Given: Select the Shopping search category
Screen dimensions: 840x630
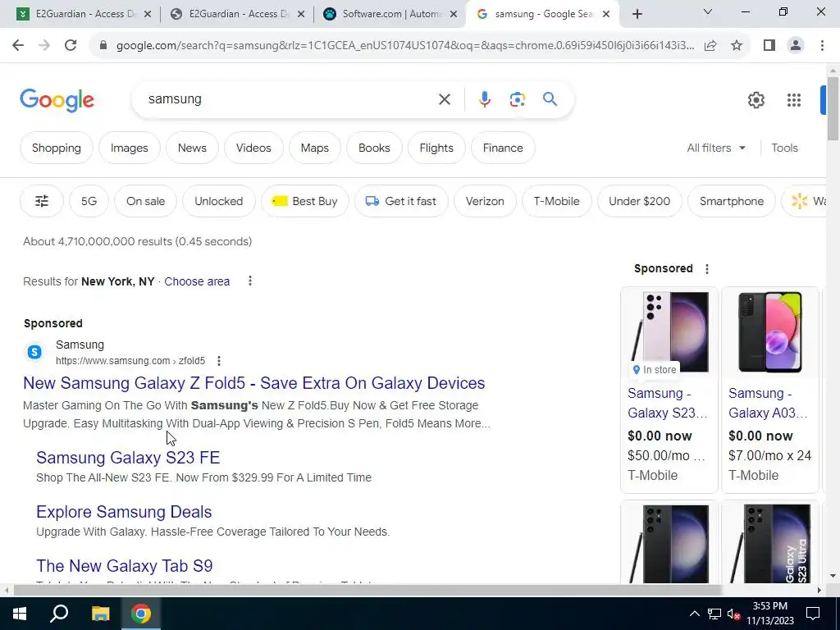Looking at the screenshot, I should (57, 148).
